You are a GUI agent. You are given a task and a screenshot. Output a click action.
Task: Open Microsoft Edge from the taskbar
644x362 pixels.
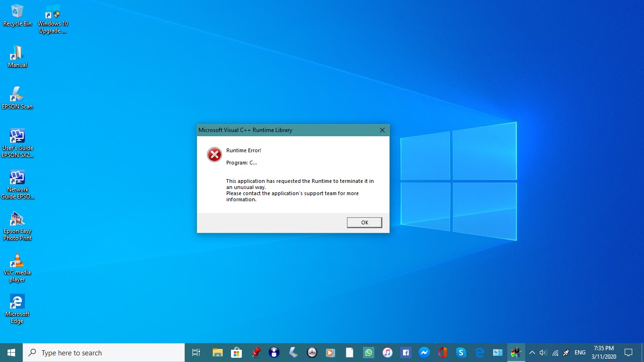(480, 353)
